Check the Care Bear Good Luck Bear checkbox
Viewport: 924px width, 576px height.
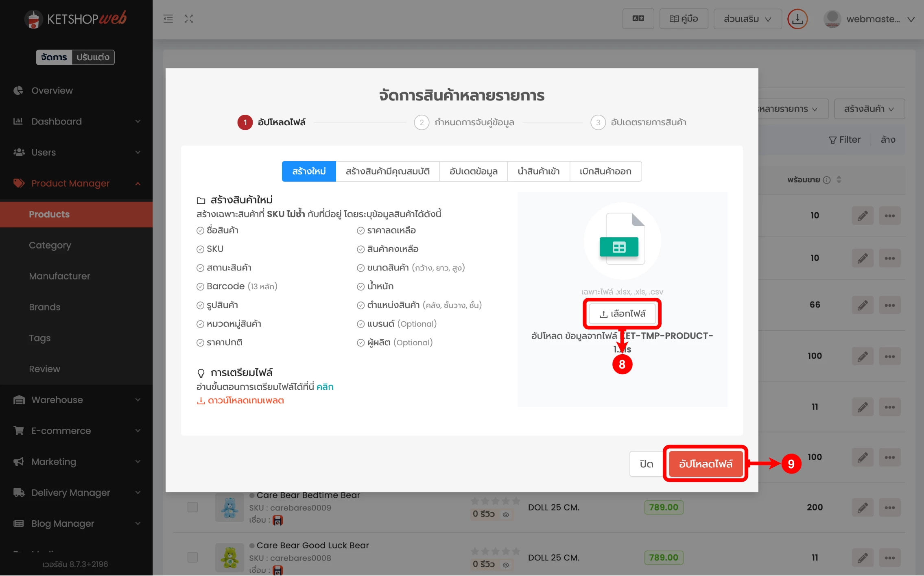pyautogui.click(x=192, y=557)
